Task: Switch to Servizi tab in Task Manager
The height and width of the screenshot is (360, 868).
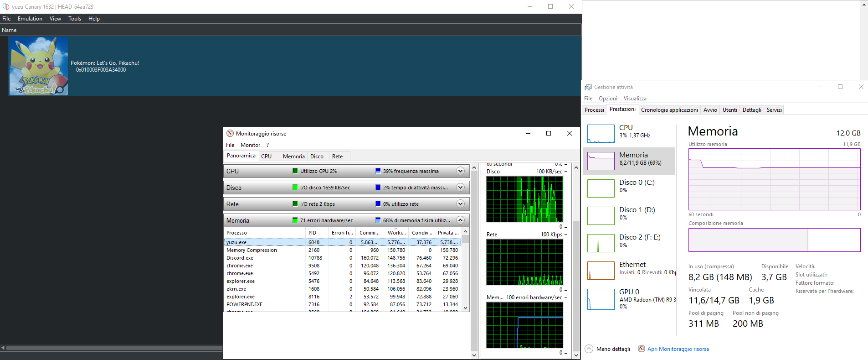Action: click(x=774, y=110)
